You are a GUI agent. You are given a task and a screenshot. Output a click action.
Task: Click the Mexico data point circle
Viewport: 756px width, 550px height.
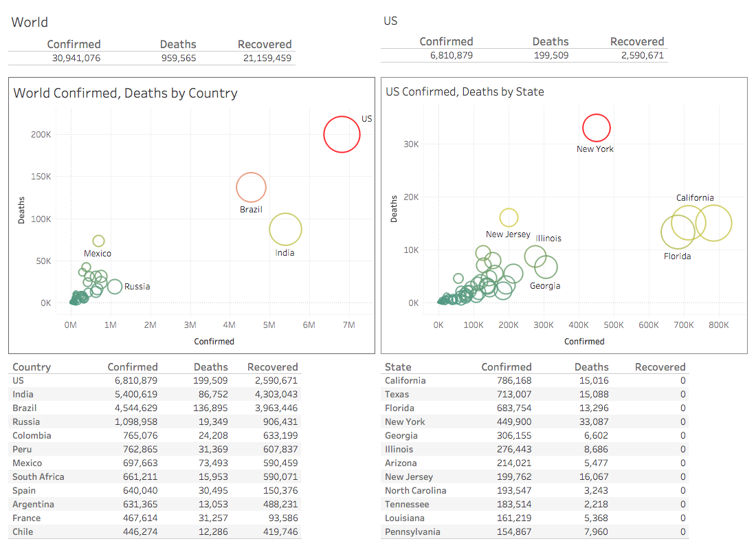click(98, 241)
